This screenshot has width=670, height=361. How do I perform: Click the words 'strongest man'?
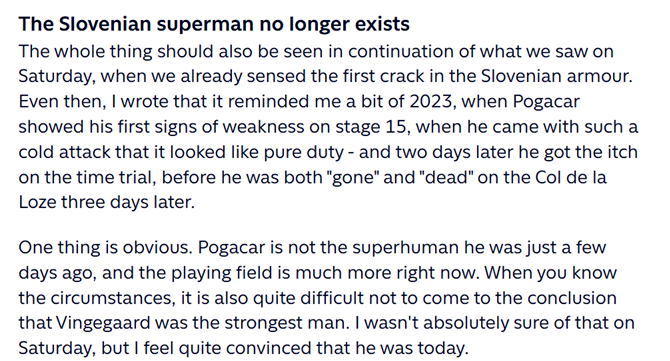click(286, 323)
